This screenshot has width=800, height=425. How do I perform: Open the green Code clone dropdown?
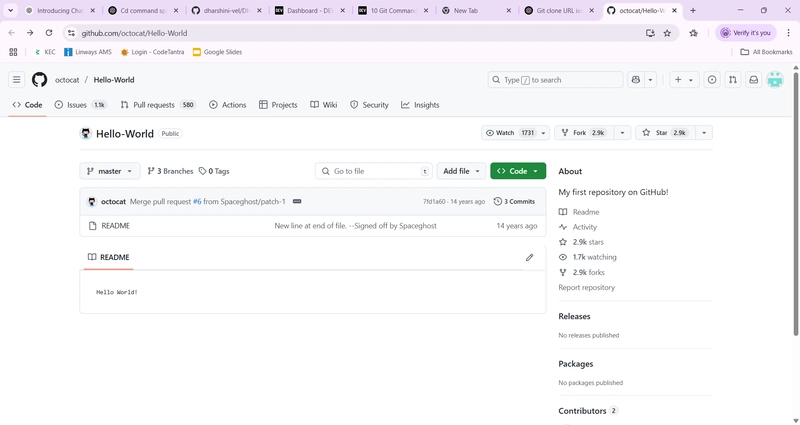pos(518,171)
